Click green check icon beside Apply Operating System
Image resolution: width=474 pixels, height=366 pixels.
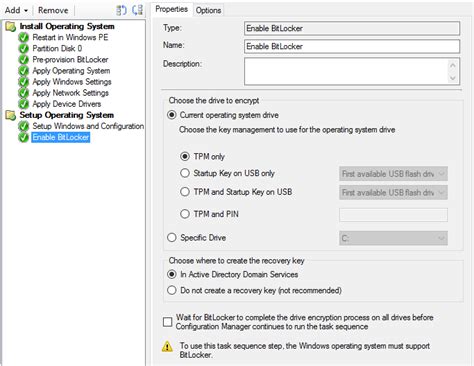pyautogui.click(x=24, y=71)
